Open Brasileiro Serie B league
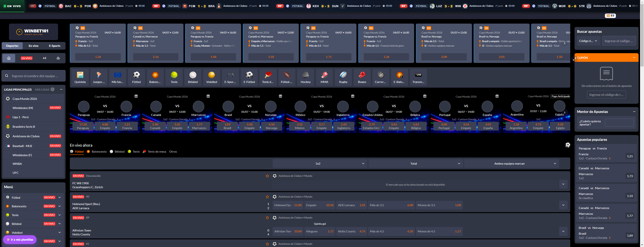644x247 pixels. coord(33,127)
